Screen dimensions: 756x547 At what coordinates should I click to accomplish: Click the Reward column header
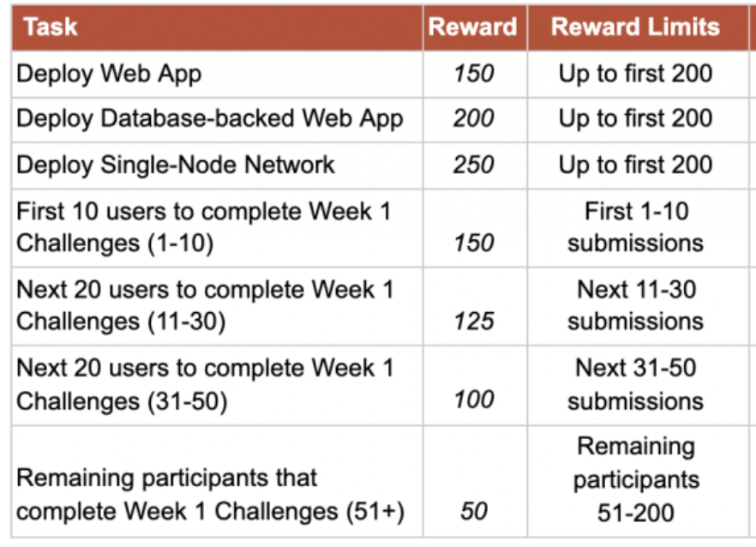pyautogui.click(x=474, y=27)
